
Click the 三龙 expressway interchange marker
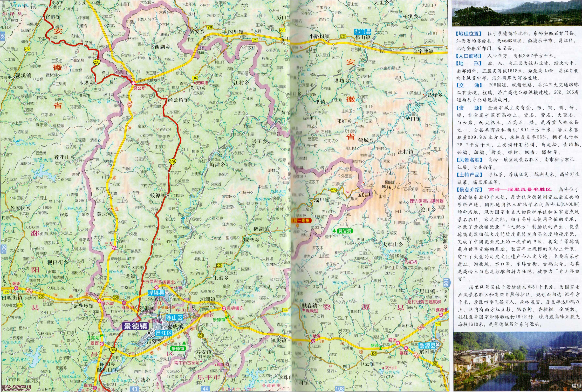point(114,248)
